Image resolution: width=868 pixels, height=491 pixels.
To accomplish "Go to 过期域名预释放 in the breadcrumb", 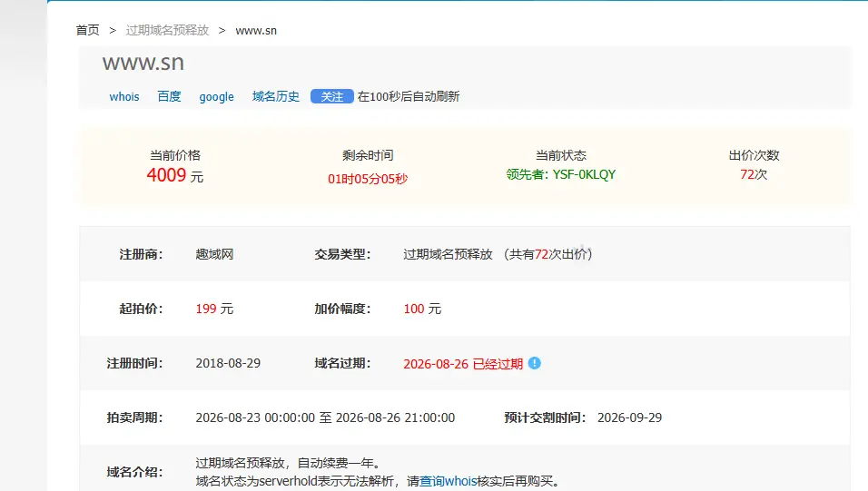I will point(167,31).
